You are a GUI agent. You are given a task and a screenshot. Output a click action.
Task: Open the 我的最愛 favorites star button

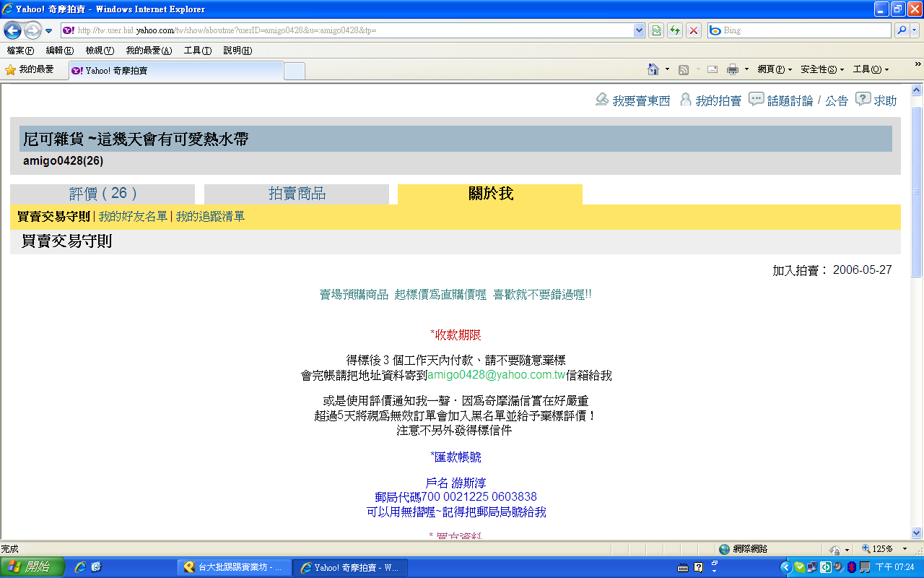(30, 70)
